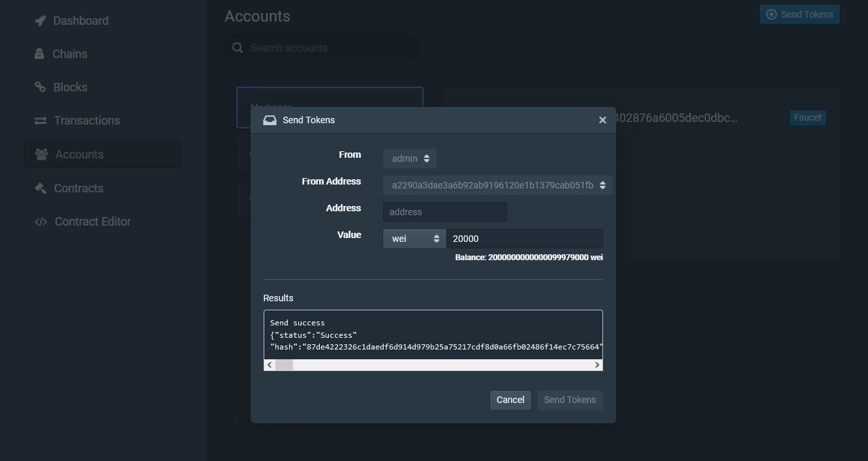Viewport: 868px width, 461px height.
Task: Click the Transactions arrows icon
Action: tap(40, 121)
